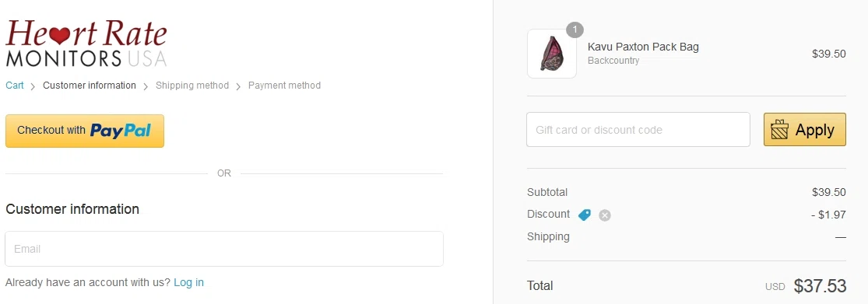Click the Monitors USA text in the logo
The width and height of the screenshot is (868, 304).
click(86, 58)
